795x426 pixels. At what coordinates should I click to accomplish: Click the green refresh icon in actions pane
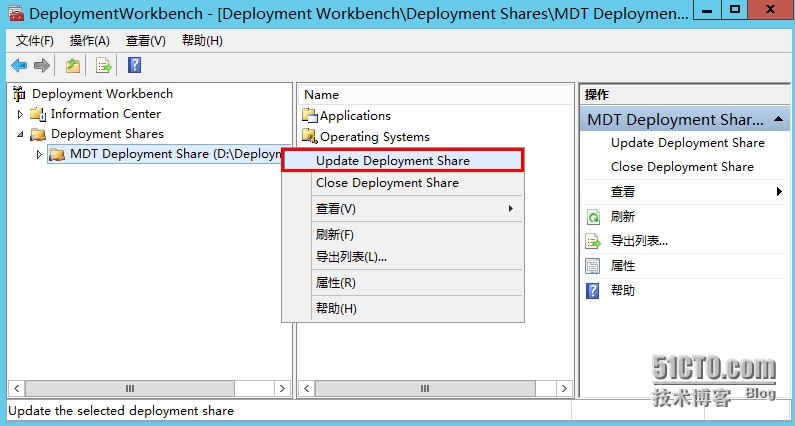tap(593, 217)
